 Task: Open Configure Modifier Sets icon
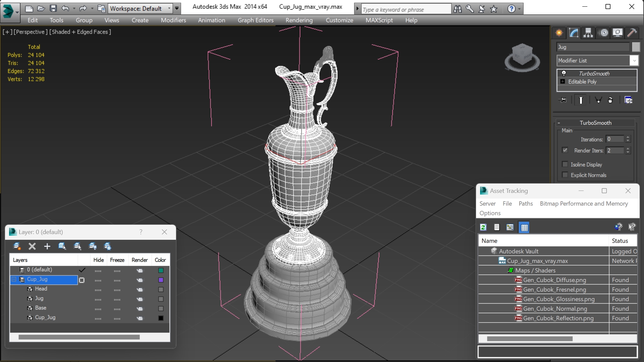click(x=629, y=100)
